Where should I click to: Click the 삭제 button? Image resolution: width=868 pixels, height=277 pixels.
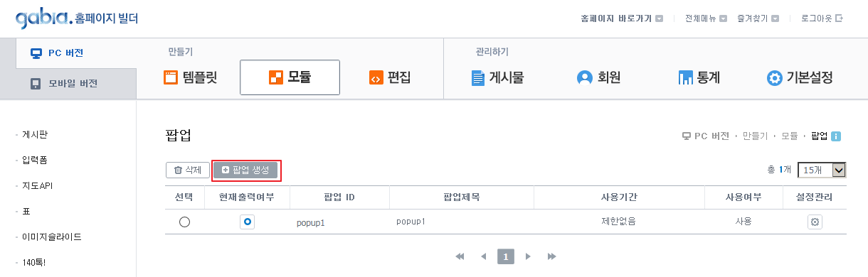pyautogui.click(x=188, y=170)
